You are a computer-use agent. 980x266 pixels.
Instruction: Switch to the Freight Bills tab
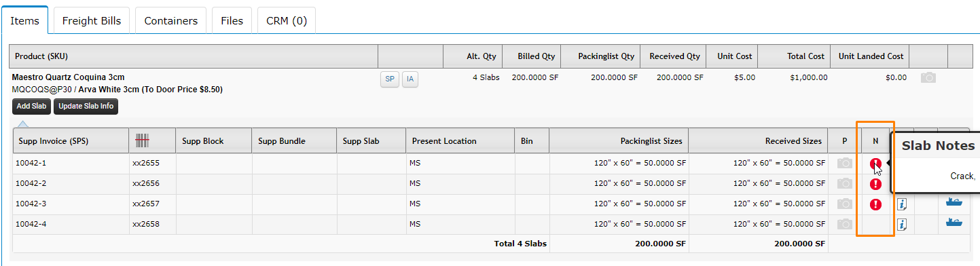92,20
